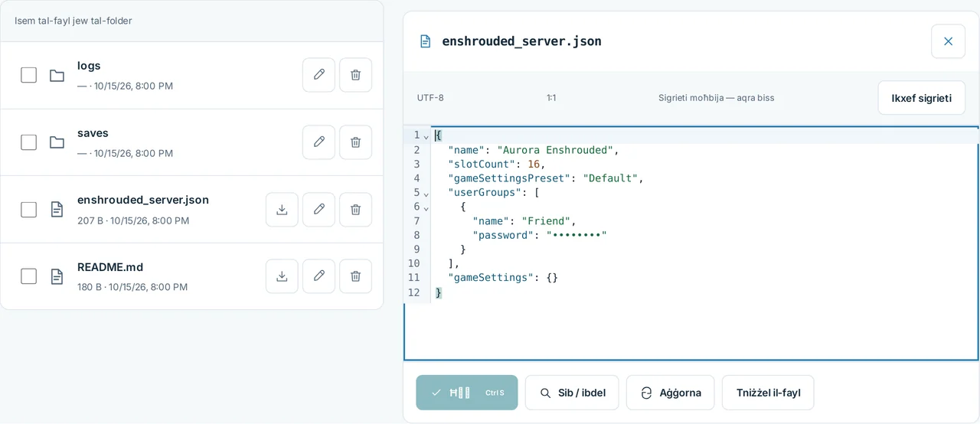The height and width of the screenshot is (424, 980).
Task: Select the logs folder checkbox
Action: pos(28,75)
